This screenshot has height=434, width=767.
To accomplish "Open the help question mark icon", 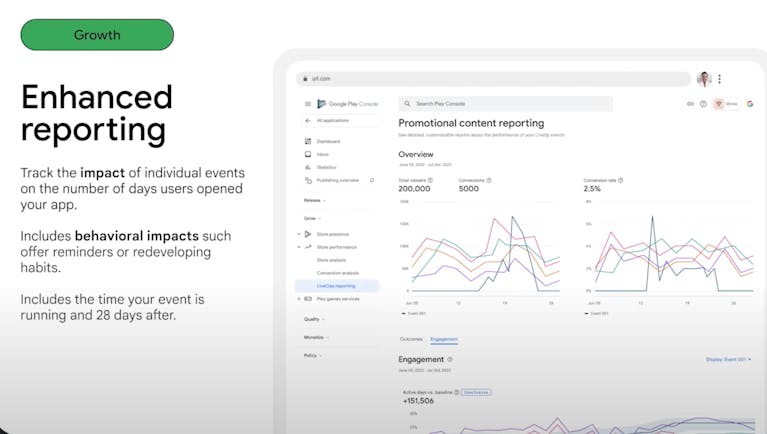I will click(703, 104).
